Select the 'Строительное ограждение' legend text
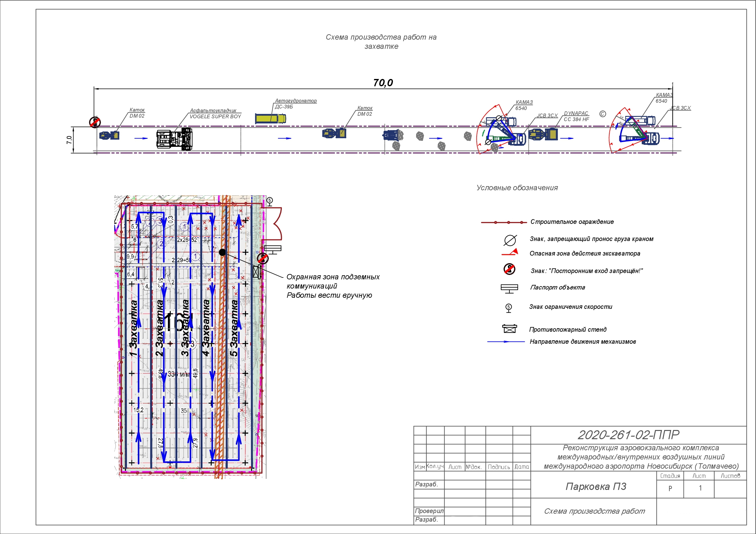The width and height of the screenshot is (756, 534). pyautogui.click(x=572, y=222)
